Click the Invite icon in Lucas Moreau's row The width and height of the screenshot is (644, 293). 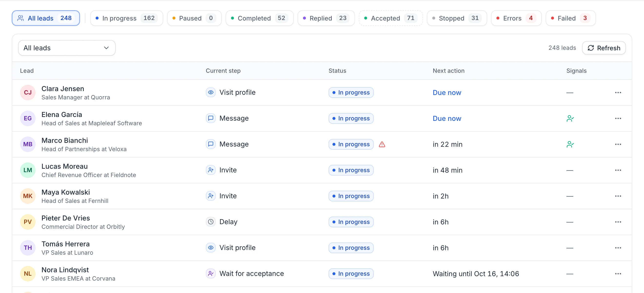211,170
